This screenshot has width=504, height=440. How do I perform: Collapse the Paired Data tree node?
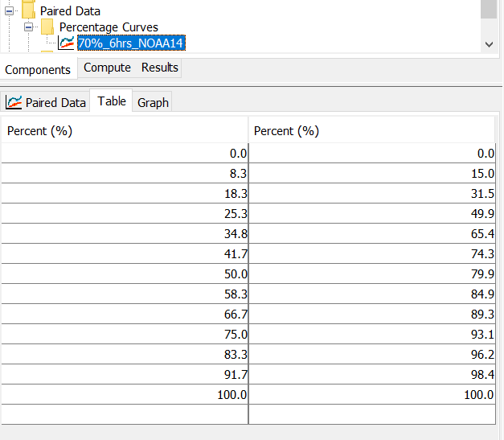click(10, 11)
